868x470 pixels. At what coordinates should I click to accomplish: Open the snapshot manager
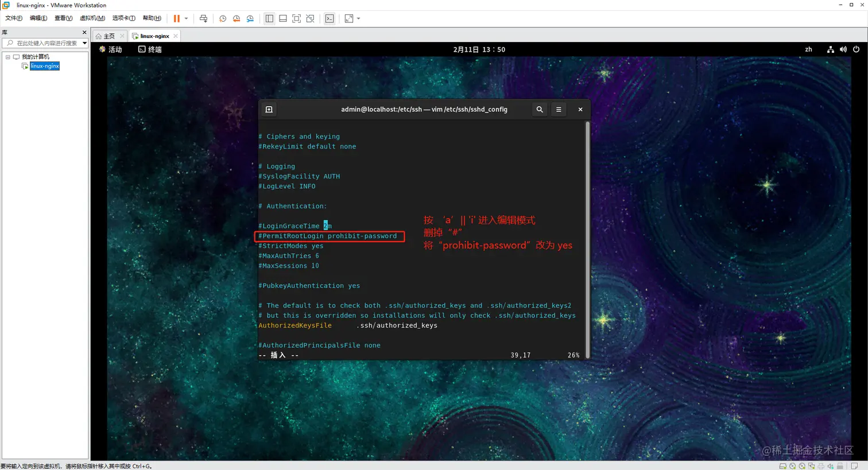pos(250,18)
